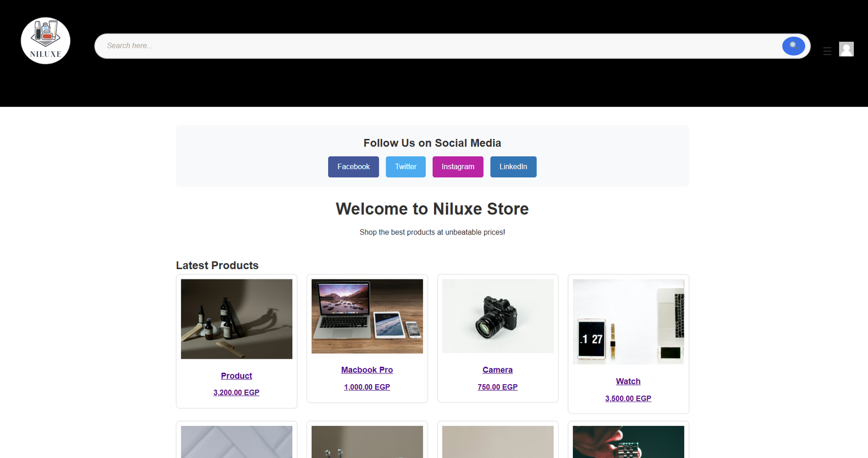
Task: Open the Product link
Action: (237, 376)
